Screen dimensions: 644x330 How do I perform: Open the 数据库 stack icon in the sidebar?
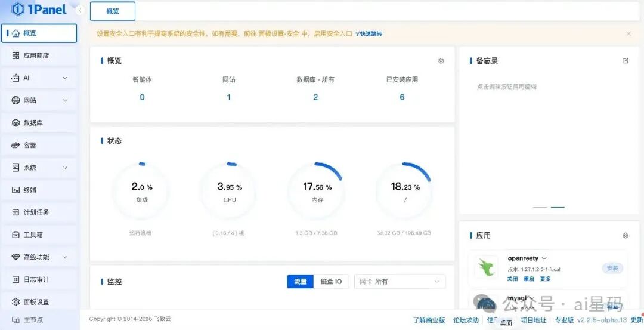(16, 122)
